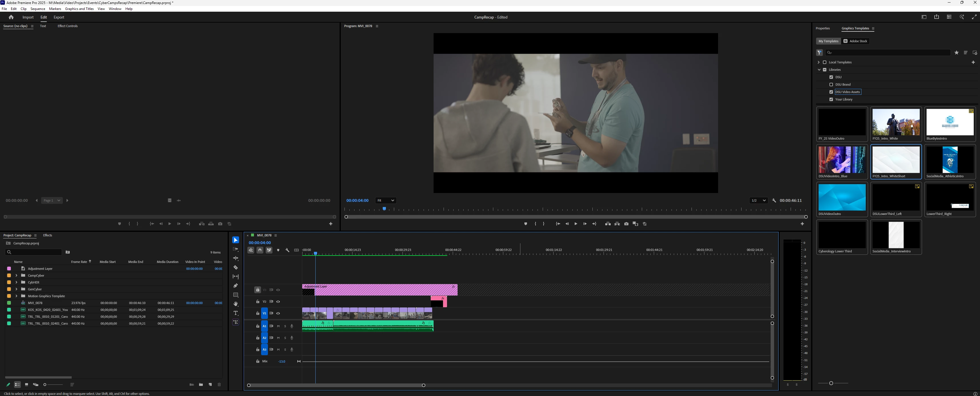This screenshot has width=980, height=396.
Task: Play the Program monitor sequence
Action: coord(576,224)
